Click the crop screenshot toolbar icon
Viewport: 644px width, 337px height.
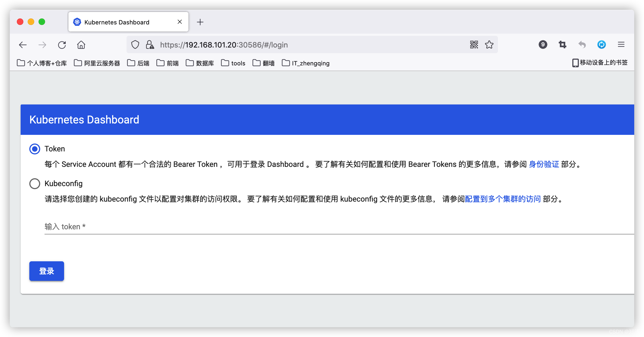(x=563, y=44)
